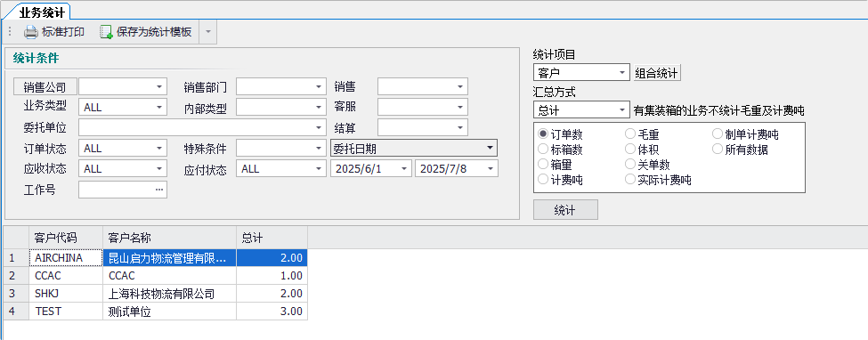868x340 pixels.
Task: Switch to the 业务统计 tab
Action: [x=42, y=12]
